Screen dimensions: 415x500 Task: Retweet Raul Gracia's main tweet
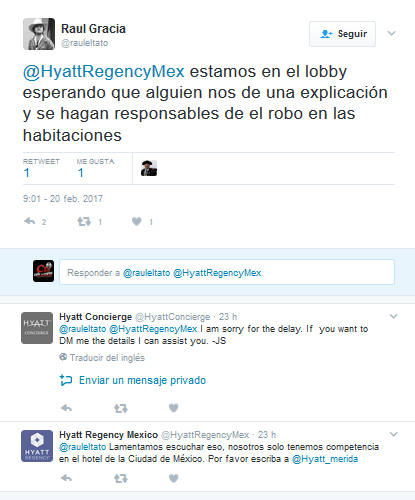tap(84, 221)
